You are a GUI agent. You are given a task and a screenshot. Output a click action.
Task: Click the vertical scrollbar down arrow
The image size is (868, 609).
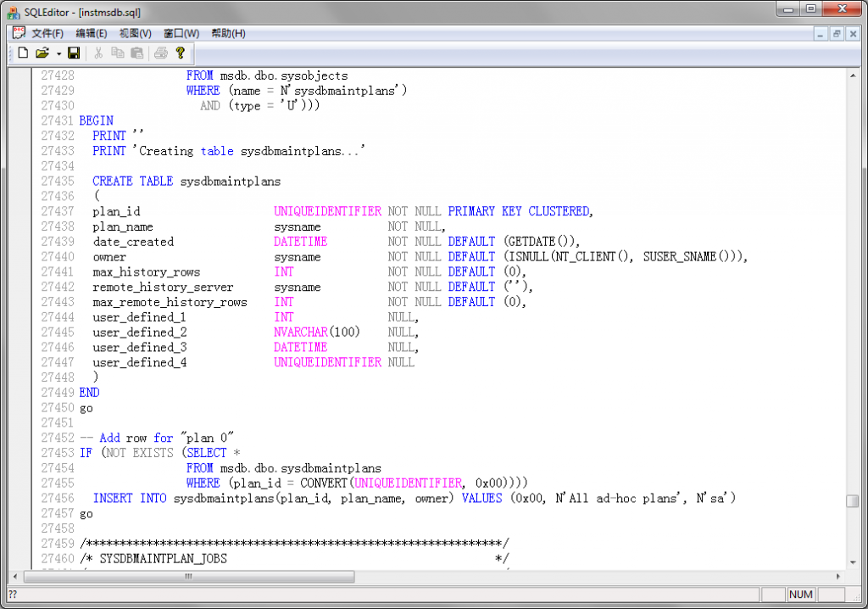853,562
